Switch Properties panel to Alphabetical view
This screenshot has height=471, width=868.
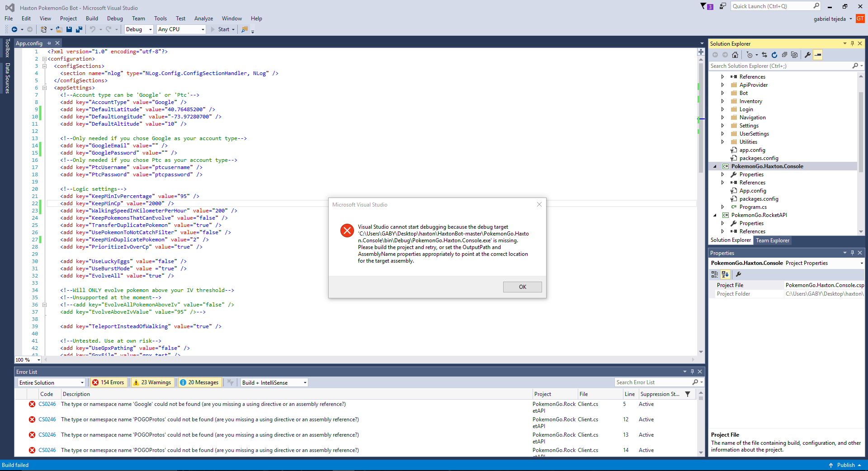[x=725, y=274]
